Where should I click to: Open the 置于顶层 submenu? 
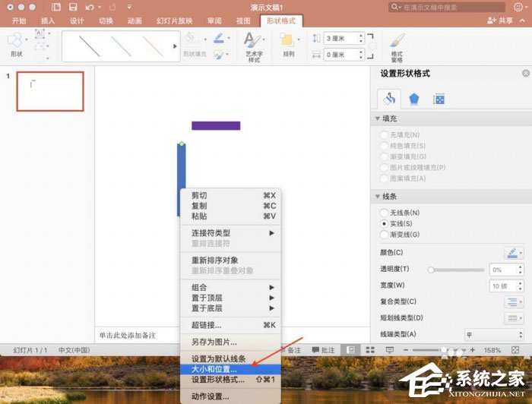231,298
